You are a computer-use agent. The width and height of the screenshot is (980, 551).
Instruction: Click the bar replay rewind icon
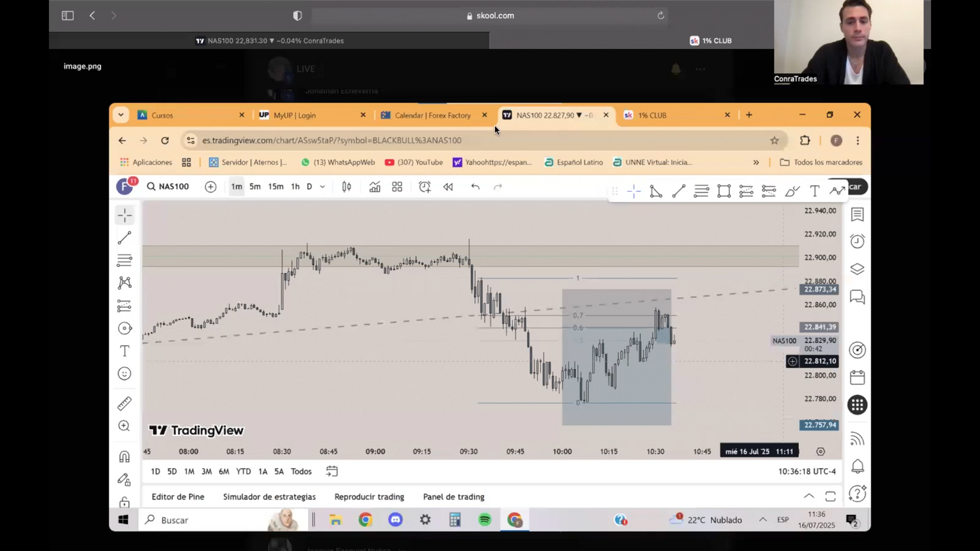pyautogui.click(x=448, y=187)
